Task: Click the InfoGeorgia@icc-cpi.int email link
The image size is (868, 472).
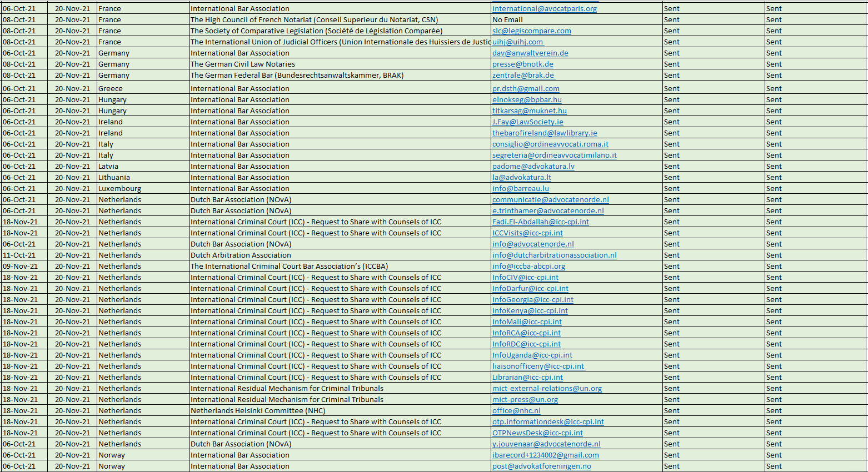Action: pos(533,300)
